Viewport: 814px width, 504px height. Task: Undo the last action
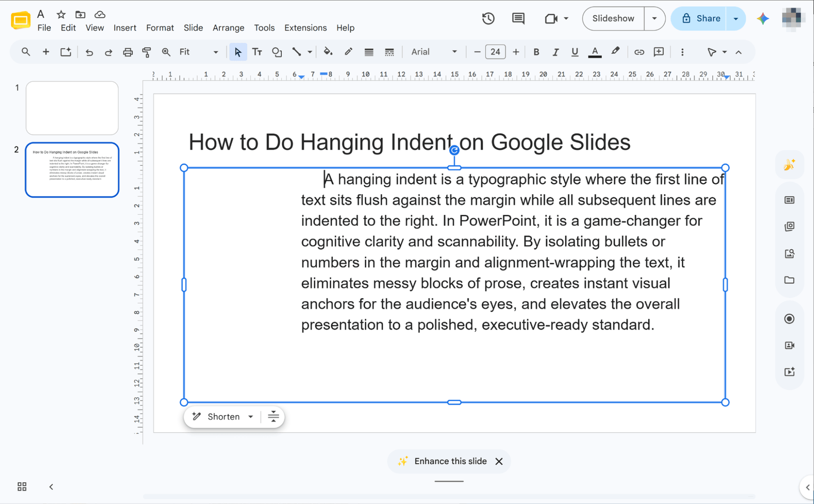coord(89,52)
